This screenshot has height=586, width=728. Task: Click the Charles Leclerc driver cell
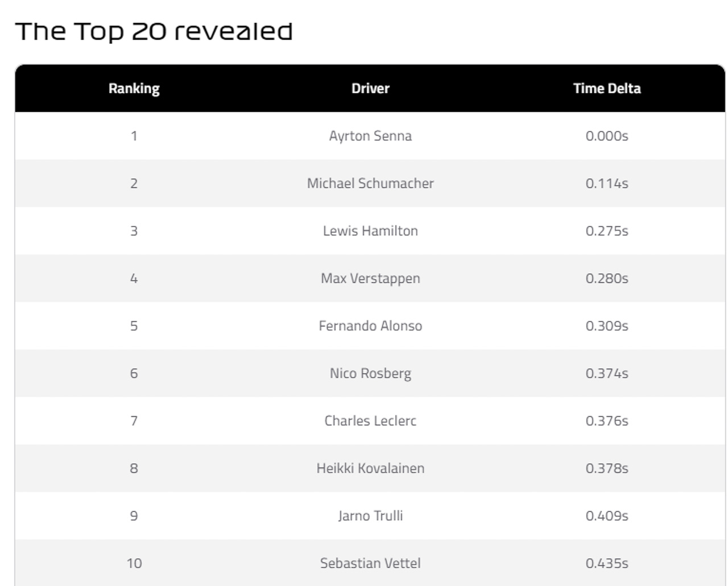click(x=370, y=421)
